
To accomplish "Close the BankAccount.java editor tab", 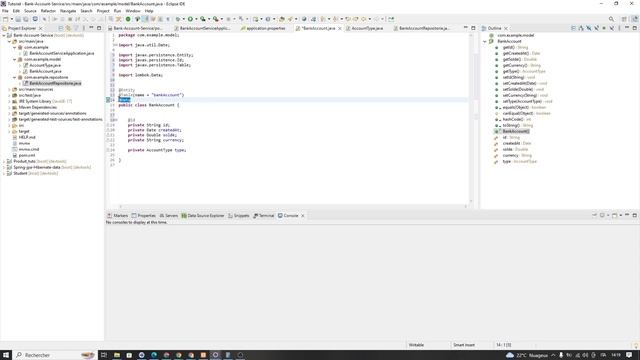I will [340, 29].
